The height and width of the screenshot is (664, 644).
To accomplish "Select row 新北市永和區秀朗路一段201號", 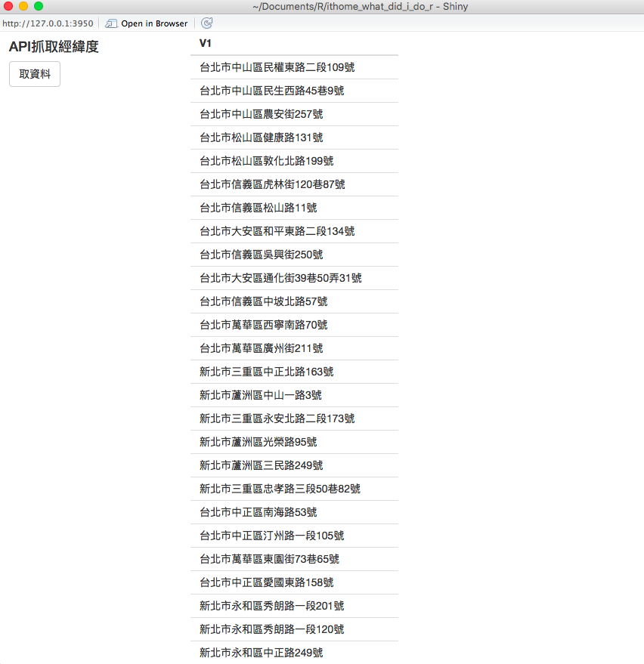I will [x=295, y=606].
